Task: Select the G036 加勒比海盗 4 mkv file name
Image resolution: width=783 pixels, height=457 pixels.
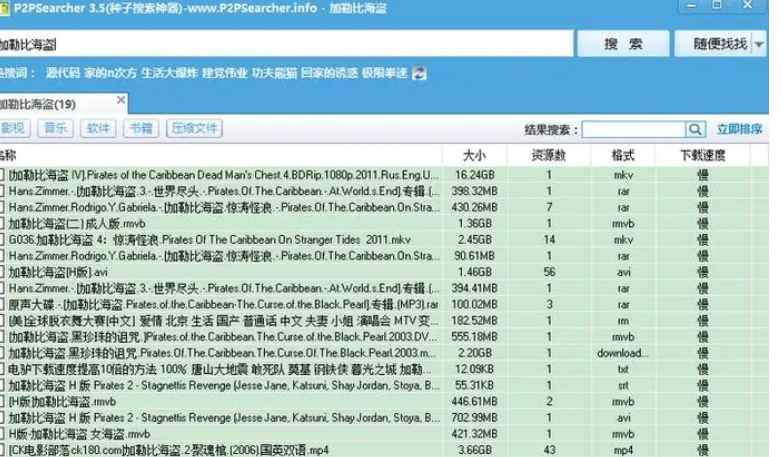Action: (x=210, y=240)
